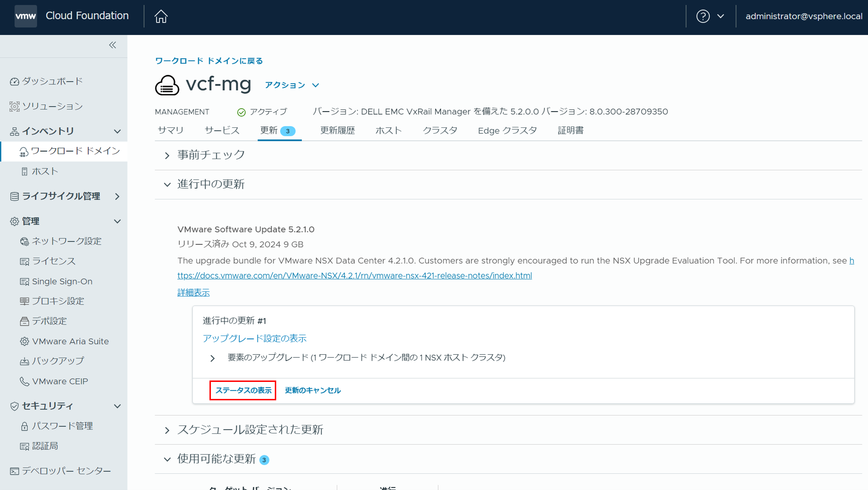Click the 3 badge on 更新 tab
This screenshot has height=490, width=868.
tap(287, 131)
